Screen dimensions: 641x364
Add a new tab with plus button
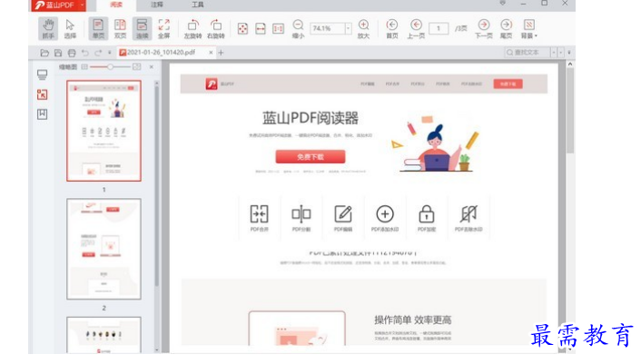point(222,53)
